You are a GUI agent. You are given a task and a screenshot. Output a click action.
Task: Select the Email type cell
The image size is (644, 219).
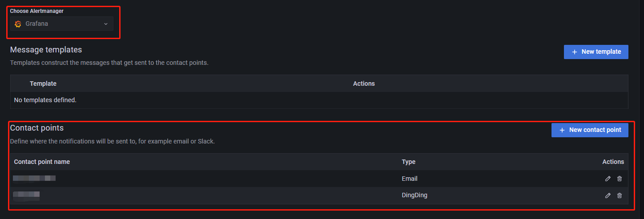tap(410, 179)
